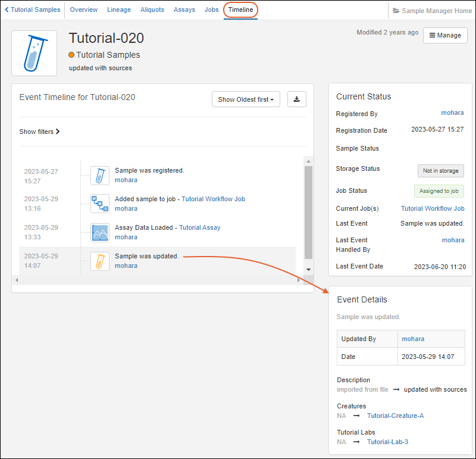Click the Tutorial-Lab-3 link
Image resolution: width=476 pixels, height=459 pixels.
pos(387,442)
